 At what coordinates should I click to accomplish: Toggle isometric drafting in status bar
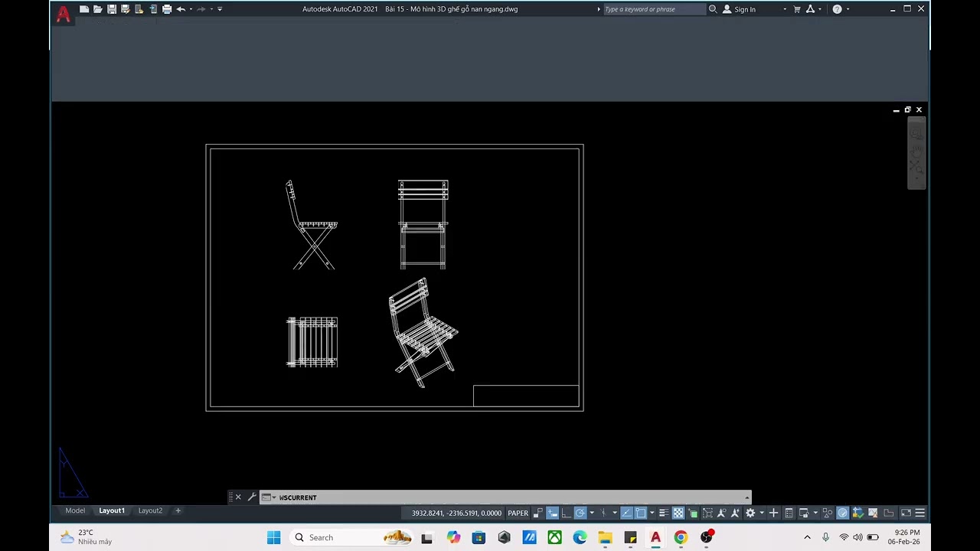(603, 513)
